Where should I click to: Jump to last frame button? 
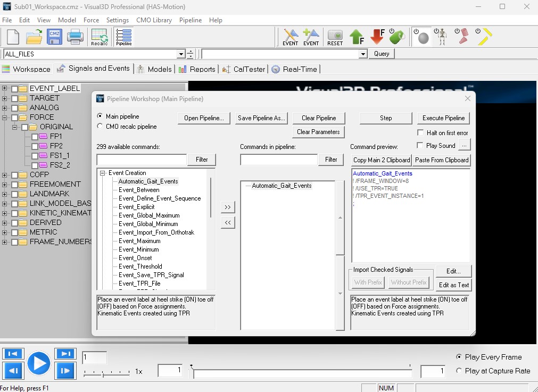[x=65, y=354]
